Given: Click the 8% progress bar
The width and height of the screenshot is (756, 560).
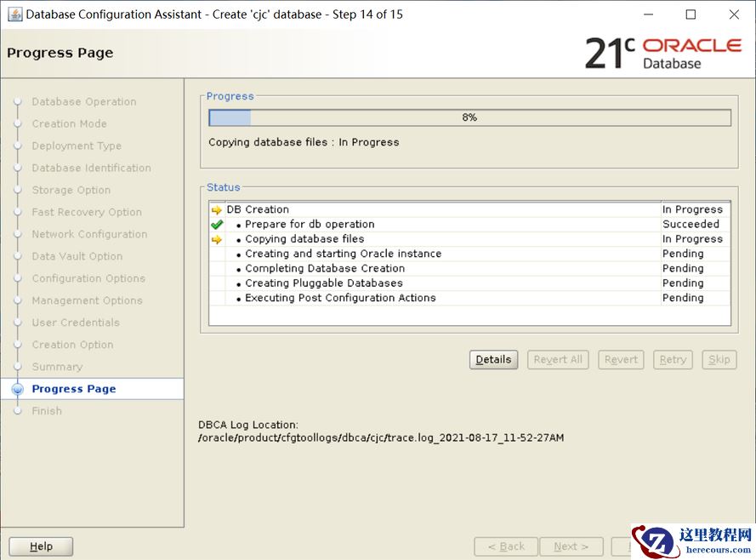Looking at the screenshot, I should click(469, 117).
